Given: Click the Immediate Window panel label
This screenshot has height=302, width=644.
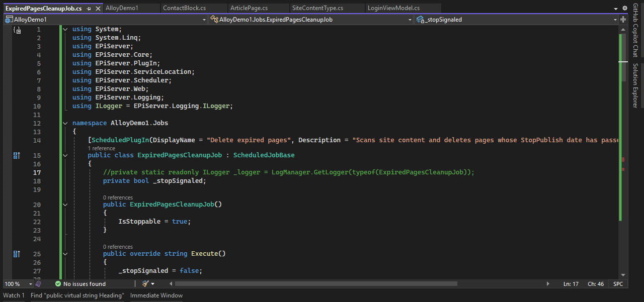Looking at the screenshot, I should coord(156,295).
